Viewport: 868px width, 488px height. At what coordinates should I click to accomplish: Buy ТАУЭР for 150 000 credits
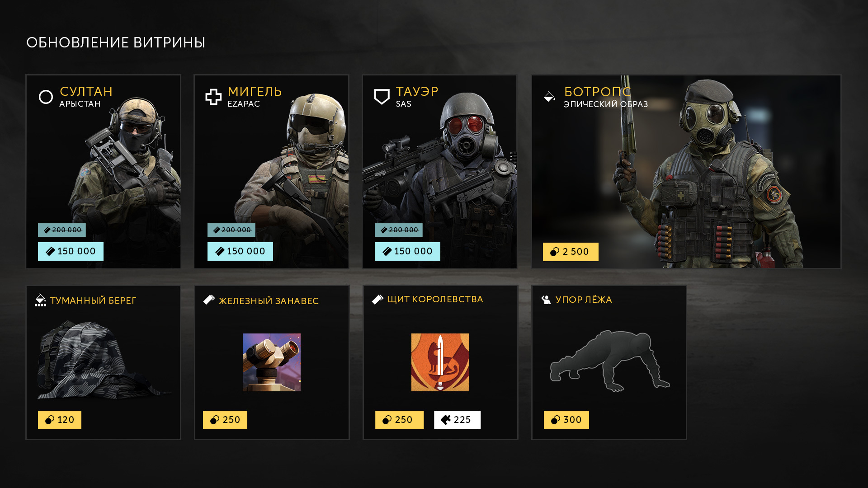point(407,251)
